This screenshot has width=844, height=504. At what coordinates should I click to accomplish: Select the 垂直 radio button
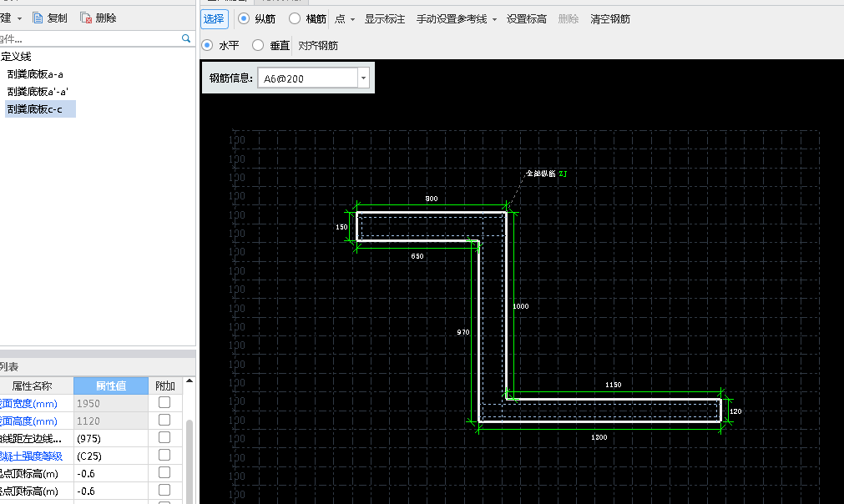point(258,45)
